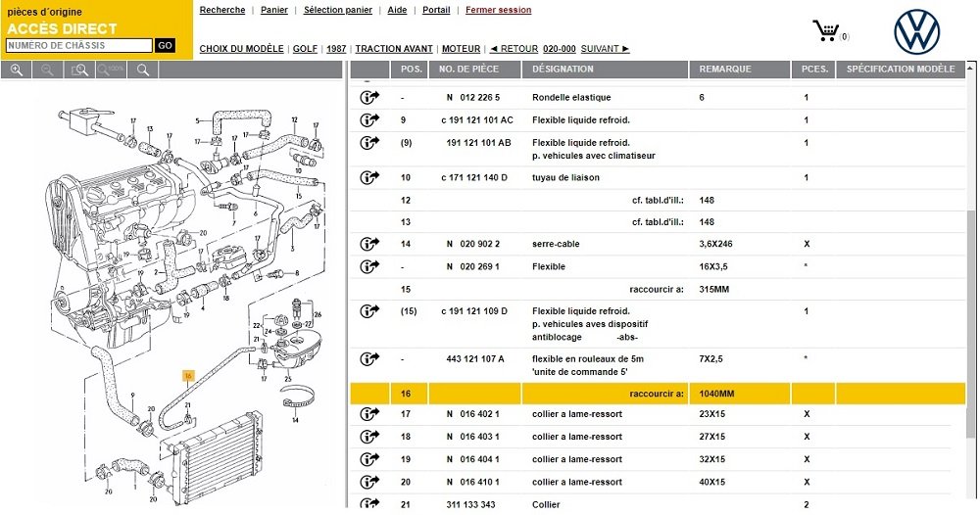
Task: Open info for part N 012 226 5
Action: (x=369, y=97)
